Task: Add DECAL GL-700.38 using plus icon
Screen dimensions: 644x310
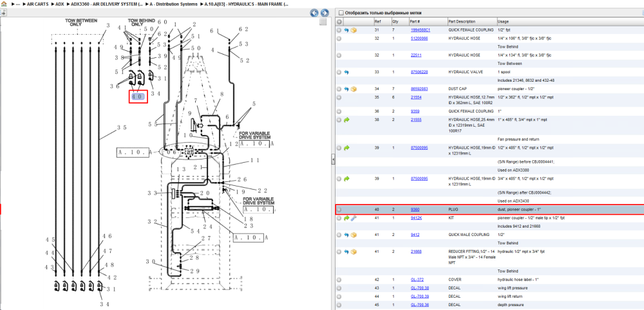Action: point(339,288)
